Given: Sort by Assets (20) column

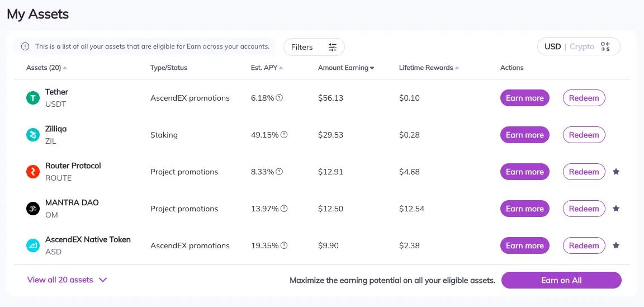Looking at the screenshot, I should (x=46, y=68).
